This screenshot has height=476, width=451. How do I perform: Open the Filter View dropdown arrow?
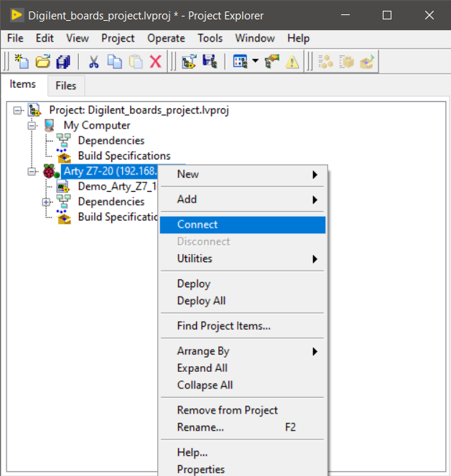tap(256, 61)
